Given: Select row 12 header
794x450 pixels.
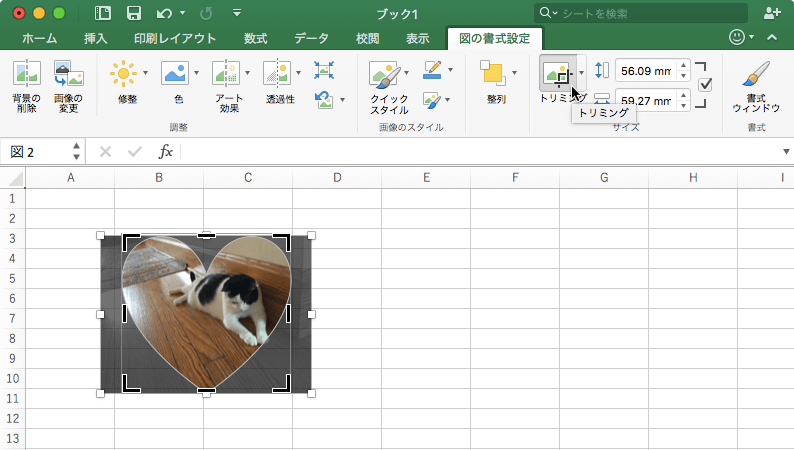Looking at the screenshot, I should click(13, 419).
